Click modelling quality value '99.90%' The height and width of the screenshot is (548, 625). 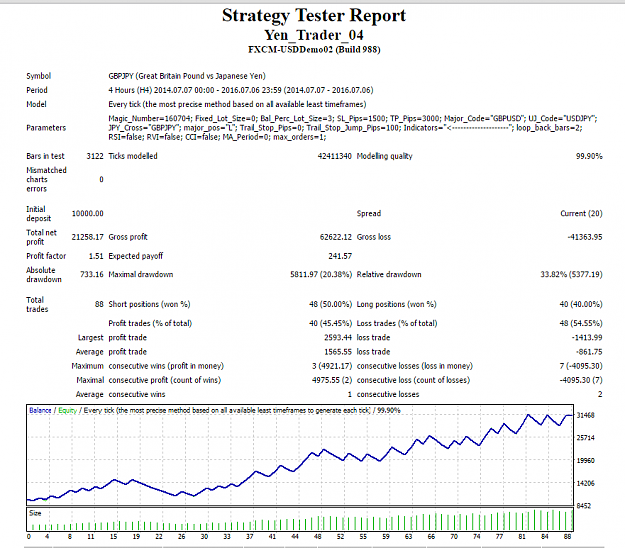coord(589,156)
